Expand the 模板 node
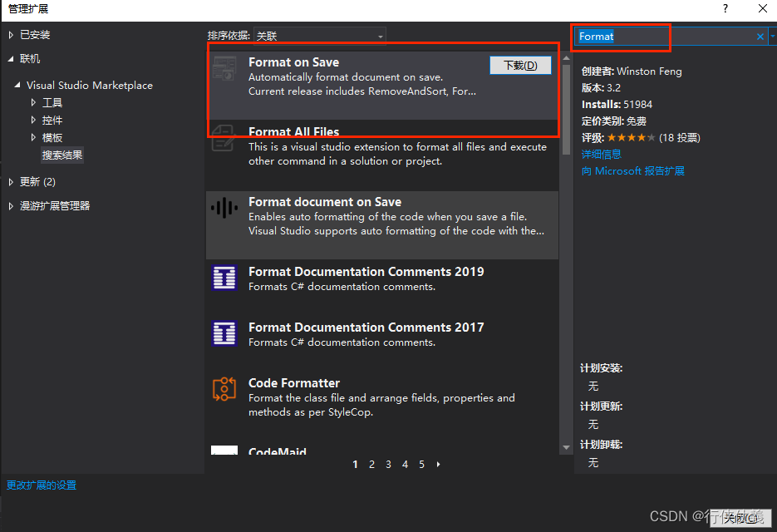 point(33,137)
